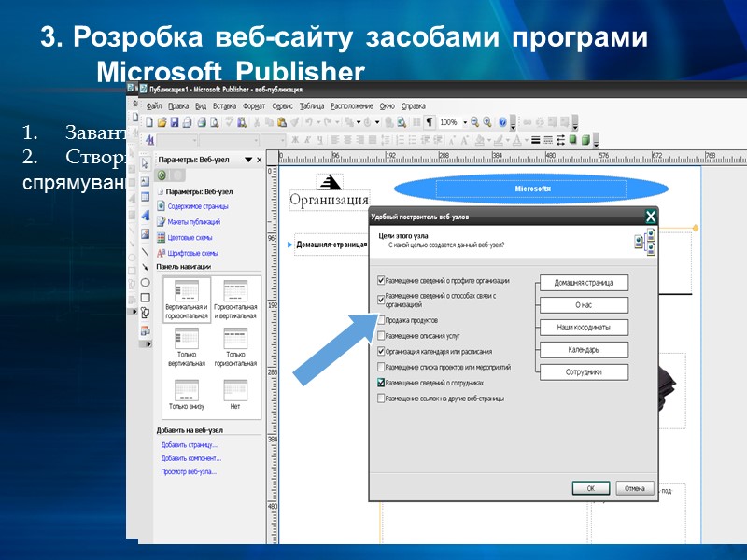This screenshot has height=560, width=747.
Task: Click the Paste clipboard icon
Action: [282, 122]
